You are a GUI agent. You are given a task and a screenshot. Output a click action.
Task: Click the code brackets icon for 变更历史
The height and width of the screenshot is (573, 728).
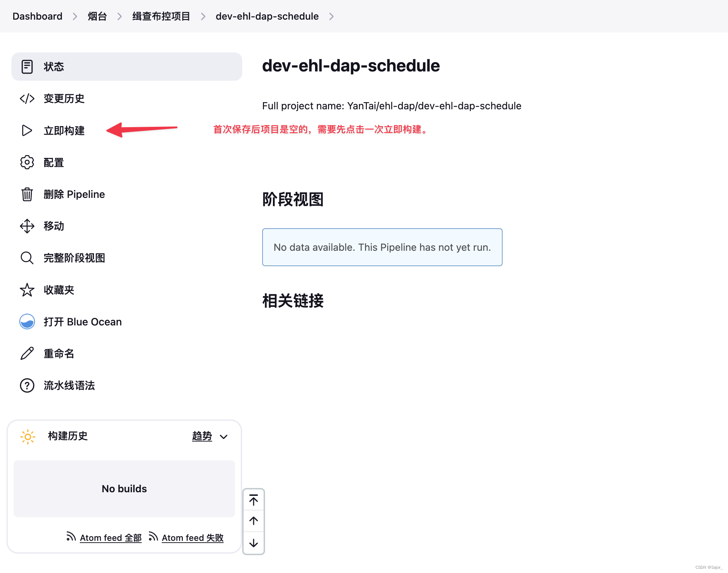click(x=27, y=99)
